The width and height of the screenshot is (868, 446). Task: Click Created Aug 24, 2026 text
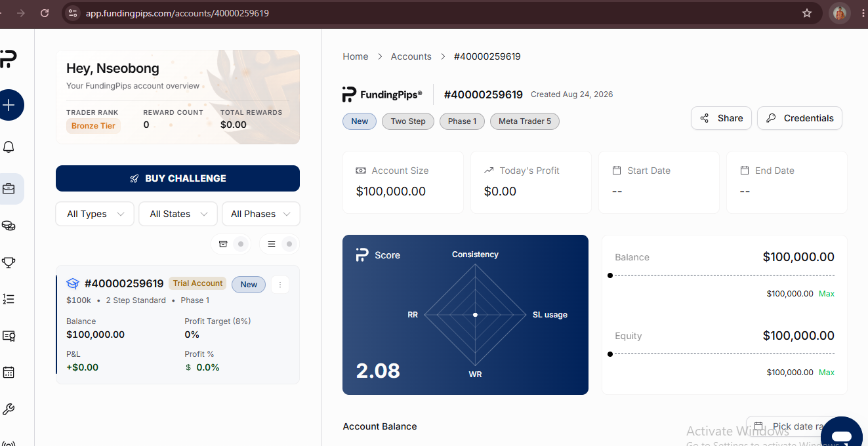pos(571,94)
